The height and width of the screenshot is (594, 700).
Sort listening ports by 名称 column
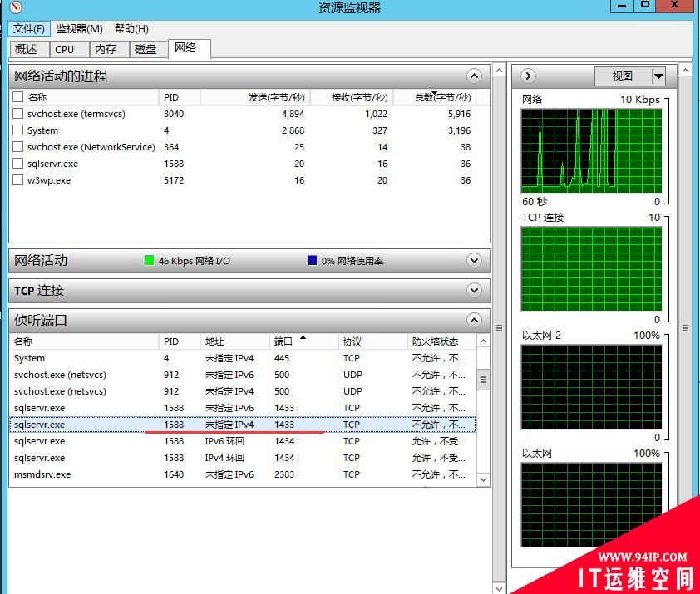coord(84,341)
